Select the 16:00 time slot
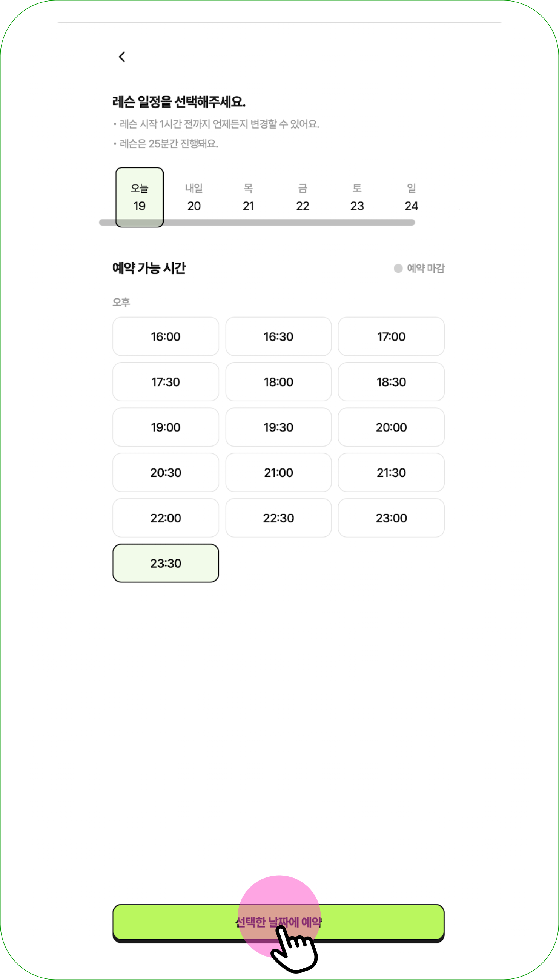 [x=166, y=336]
